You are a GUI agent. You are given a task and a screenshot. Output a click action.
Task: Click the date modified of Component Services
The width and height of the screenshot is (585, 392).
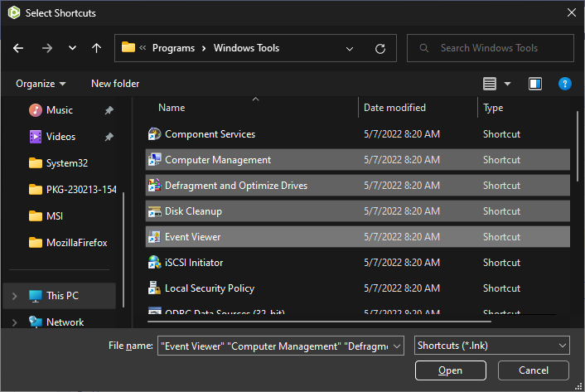[x=402, y=134]
